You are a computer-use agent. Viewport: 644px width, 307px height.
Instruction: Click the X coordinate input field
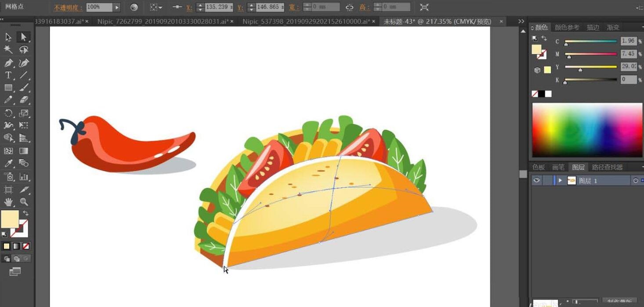[x=219, y=7]
